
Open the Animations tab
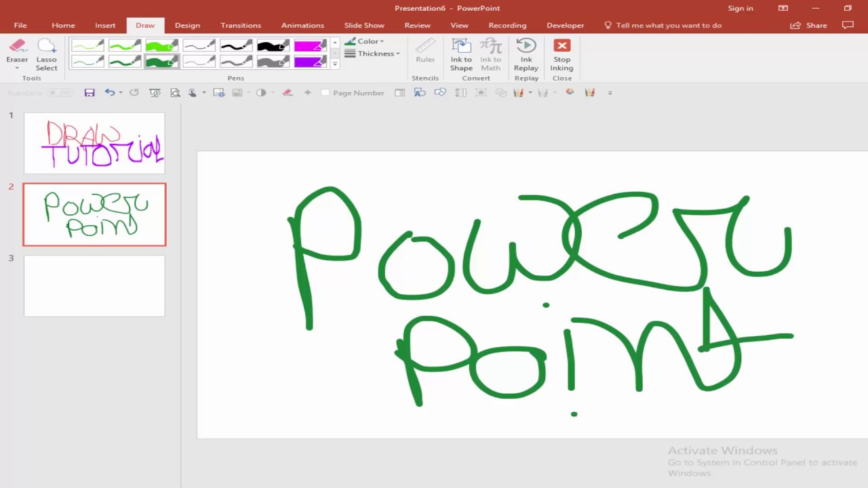[302, 25]
